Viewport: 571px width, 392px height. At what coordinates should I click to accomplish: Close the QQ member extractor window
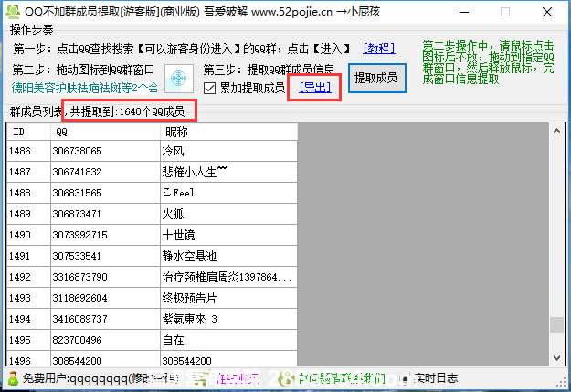547,12
